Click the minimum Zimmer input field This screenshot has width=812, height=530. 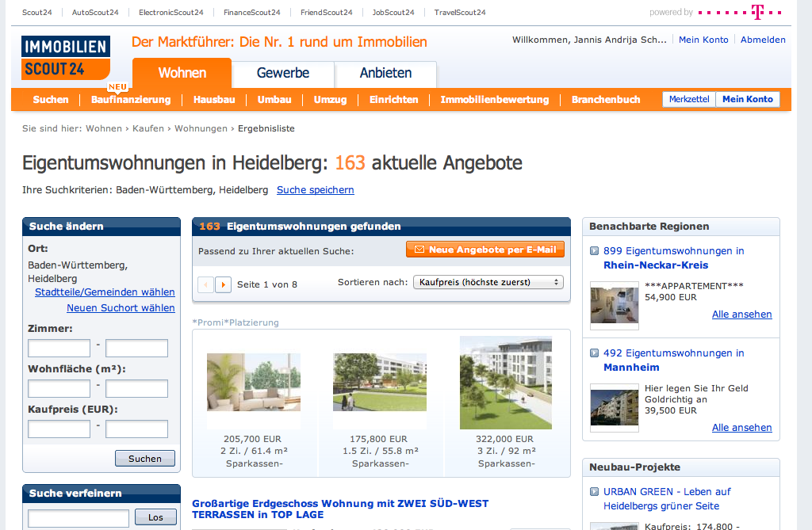tap(59, 348)
